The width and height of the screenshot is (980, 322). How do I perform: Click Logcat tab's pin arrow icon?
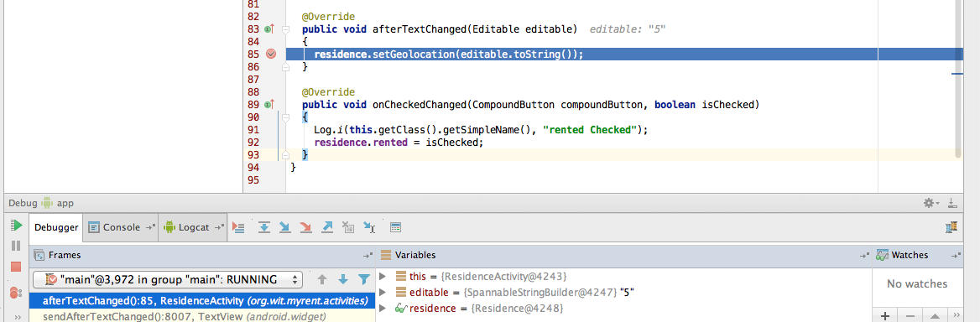click(x=218, y=228)
